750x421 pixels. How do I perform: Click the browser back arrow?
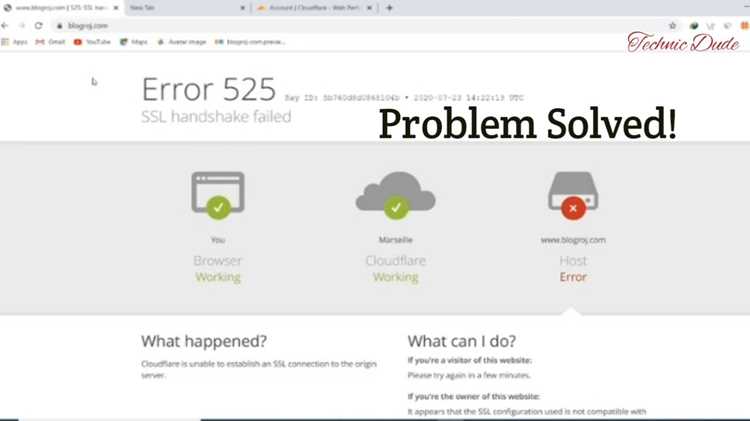click(5, 25)
